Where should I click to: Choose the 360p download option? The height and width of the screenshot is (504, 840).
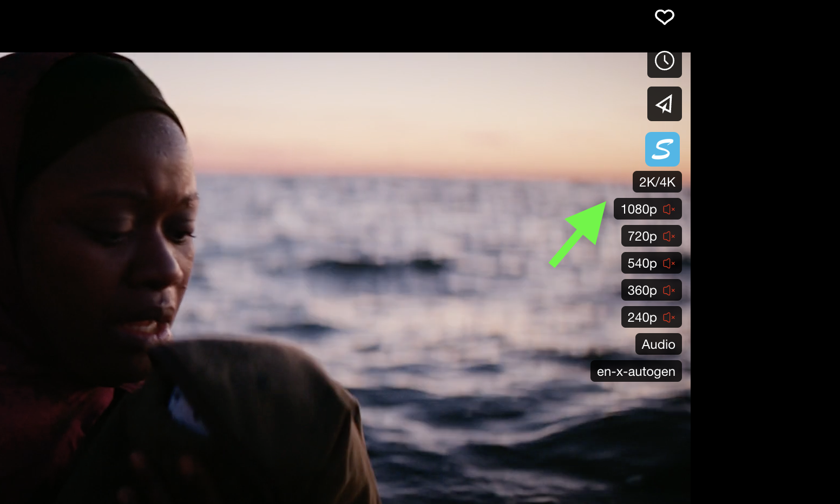[x=652, y=290]
